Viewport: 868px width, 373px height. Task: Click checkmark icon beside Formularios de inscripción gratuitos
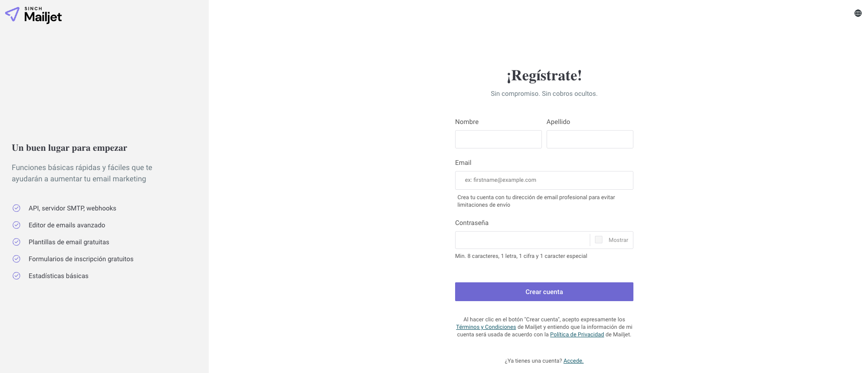[x=16, y=259]
